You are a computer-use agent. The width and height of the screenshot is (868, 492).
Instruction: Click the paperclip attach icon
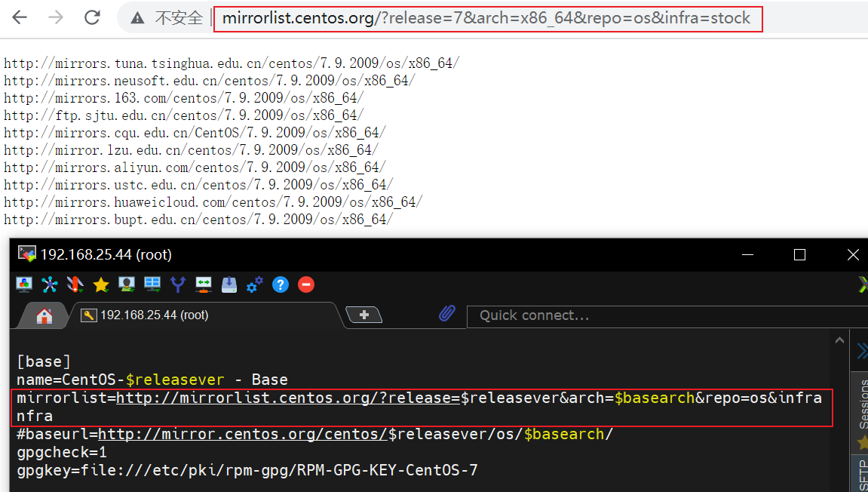(447, 314)
